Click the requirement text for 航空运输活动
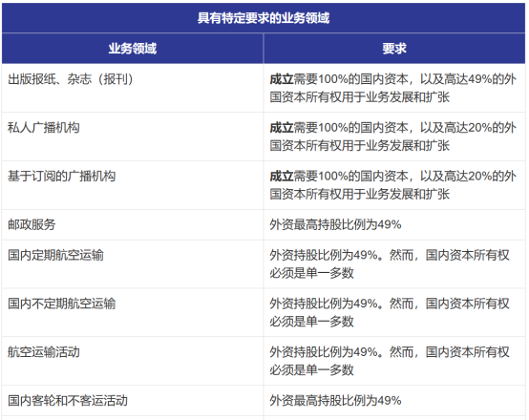Image resolution: width=529 pixels, height=420 pixels. [x=390, y=361]
